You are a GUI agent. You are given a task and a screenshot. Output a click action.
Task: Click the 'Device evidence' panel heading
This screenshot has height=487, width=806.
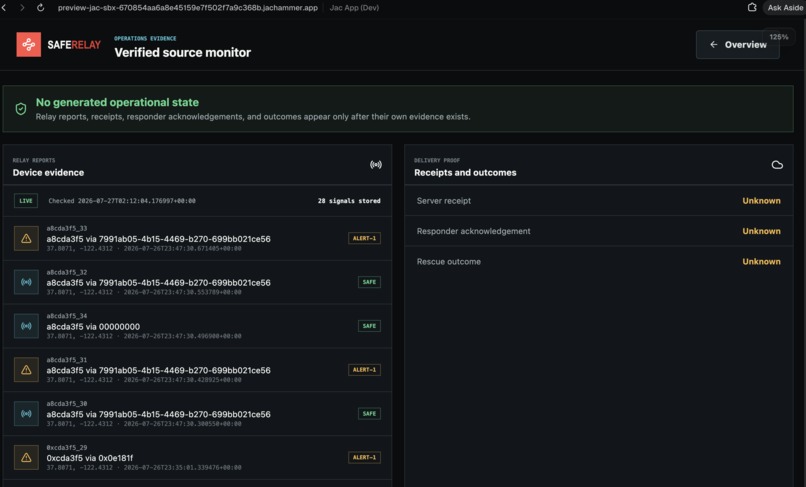pos(48,172)
